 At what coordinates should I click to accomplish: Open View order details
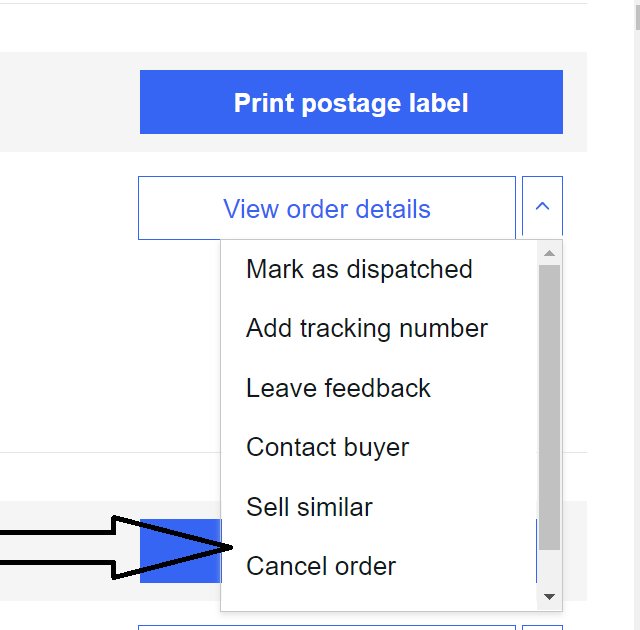[327, 209]
